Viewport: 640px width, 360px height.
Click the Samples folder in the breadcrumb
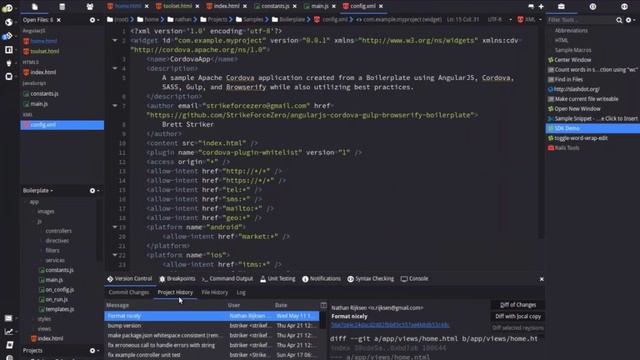249,19
